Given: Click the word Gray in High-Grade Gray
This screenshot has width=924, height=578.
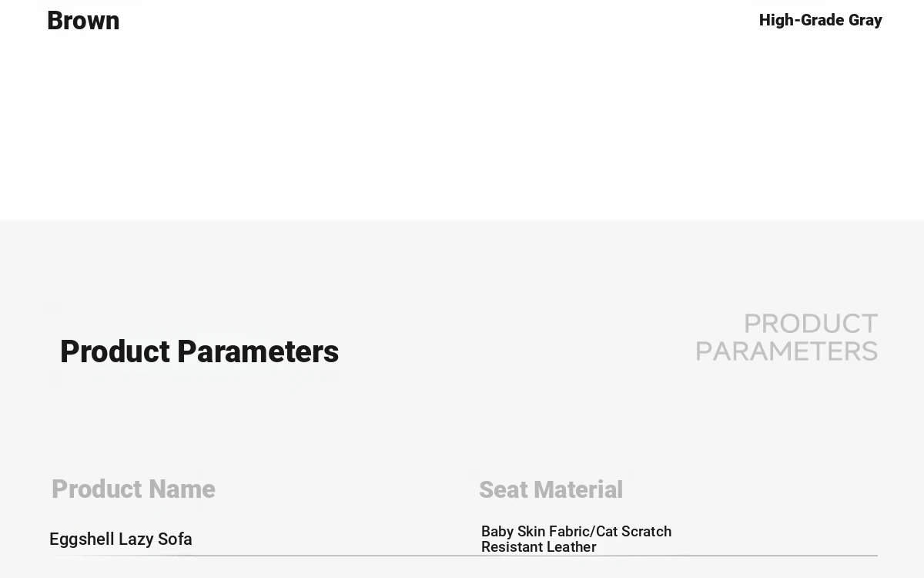Looking at the screenshot, I should point(865,20).
